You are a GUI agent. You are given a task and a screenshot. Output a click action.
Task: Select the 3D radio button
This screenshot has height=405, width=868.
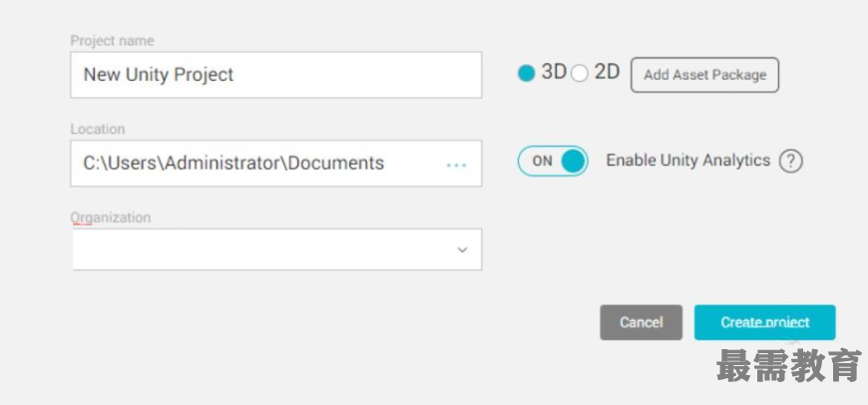click(x=526, y=73)
